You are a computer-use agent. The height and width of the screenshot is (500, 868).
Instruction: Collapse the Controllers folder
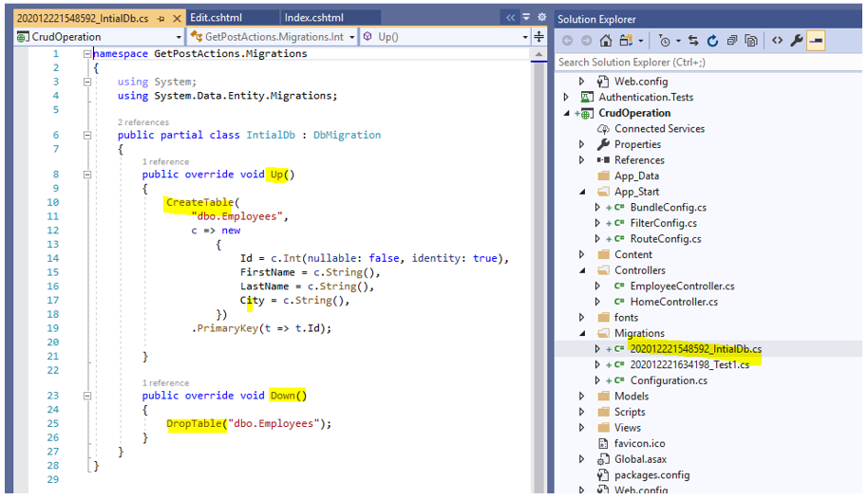coord(582,270)
